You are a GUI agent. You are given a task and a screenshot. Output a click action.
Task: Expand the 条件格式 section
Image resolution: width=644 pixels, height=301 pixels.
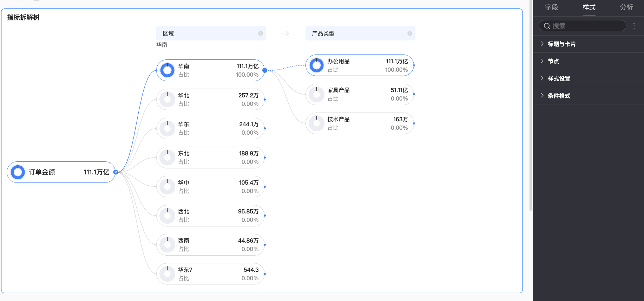point(559,96)
